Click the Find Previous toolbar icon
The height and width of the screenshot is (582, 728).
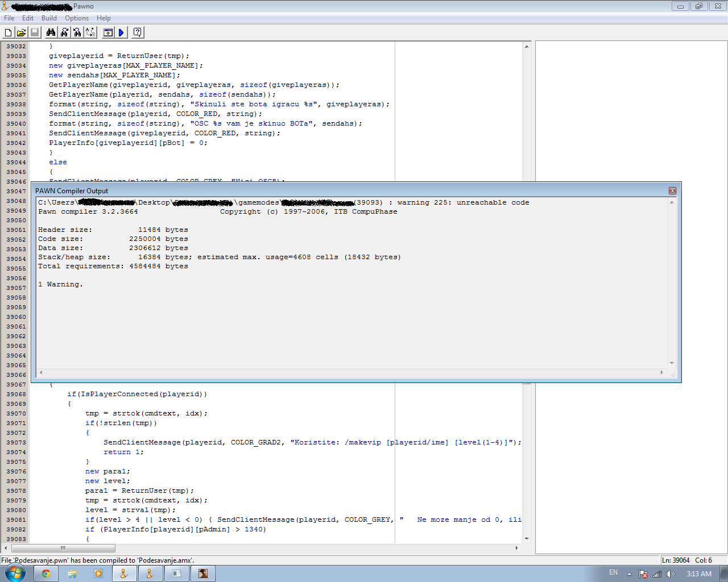point(77,32)
